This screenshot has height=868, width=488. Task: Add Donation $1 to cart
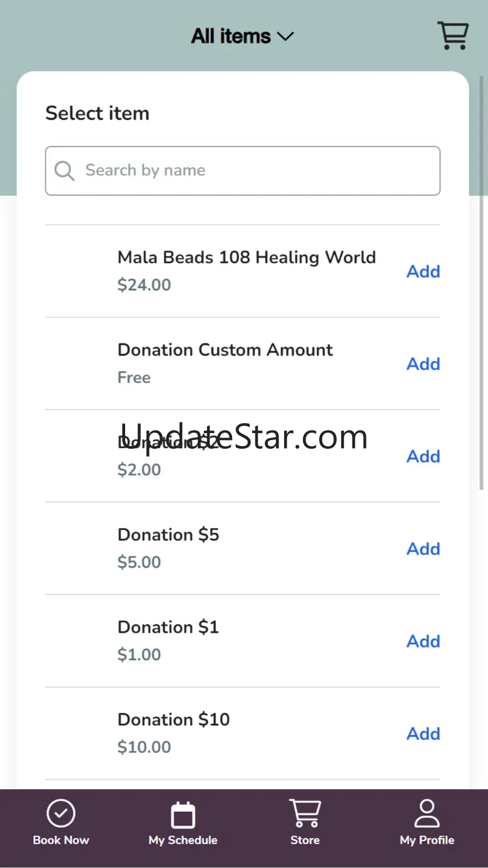coord(424,641)
